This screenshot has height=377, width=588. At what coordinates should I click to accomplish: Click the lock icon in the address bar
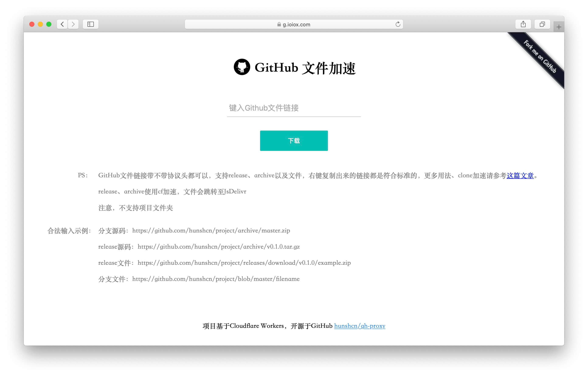click(279, 24)
